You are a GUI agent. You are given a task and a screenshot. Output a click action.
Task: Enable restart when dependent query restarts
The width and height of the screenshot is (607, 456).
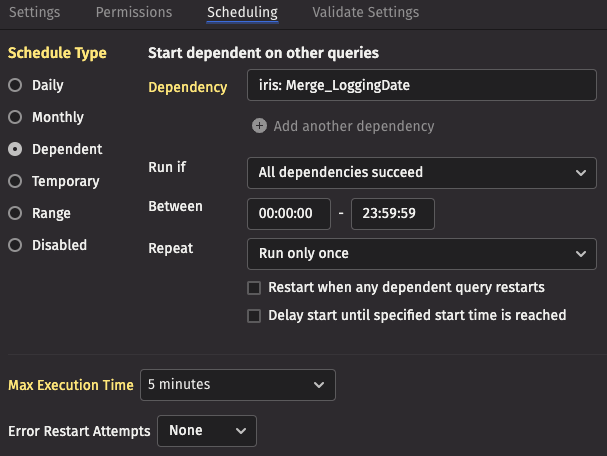[x=255, y=288]
